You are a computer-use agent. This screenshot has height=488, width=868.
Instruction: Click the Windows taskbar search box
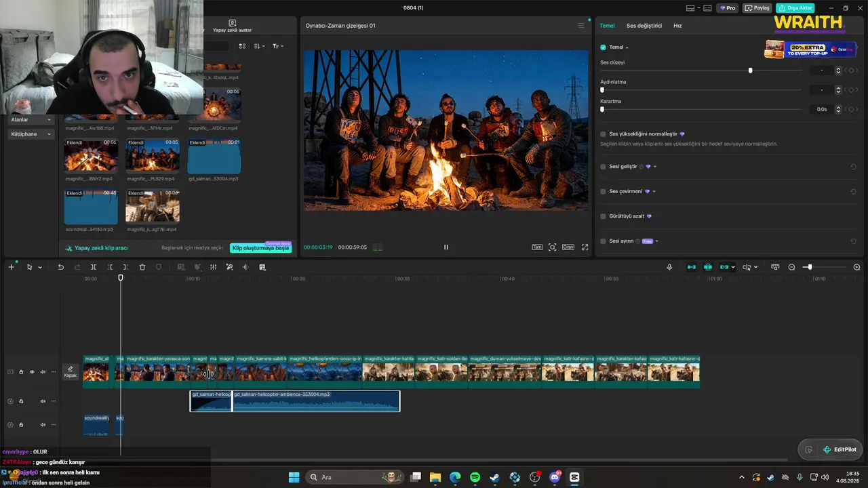(355, 477)
